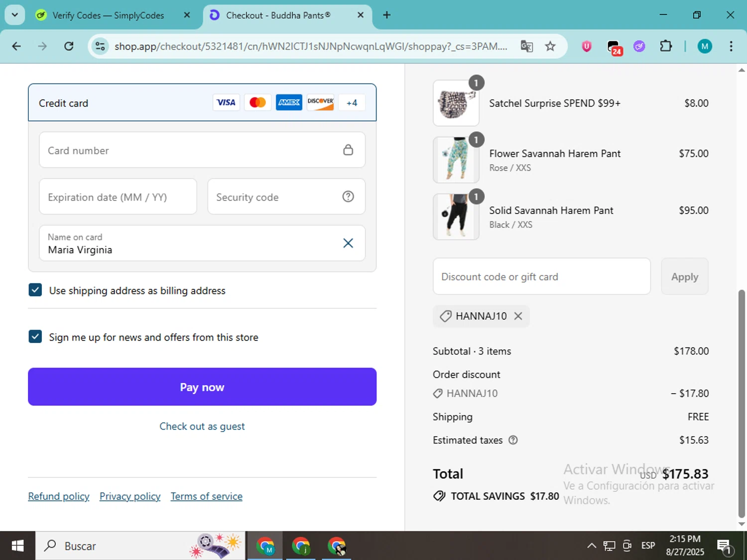
Task: Show hidden system tray icons
Action: 592,546
